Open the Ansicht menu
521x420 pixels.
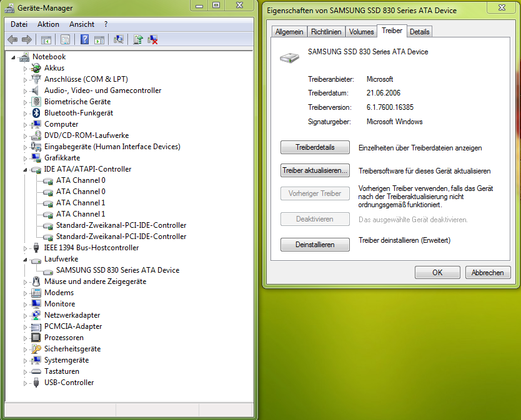click(82, 24)
